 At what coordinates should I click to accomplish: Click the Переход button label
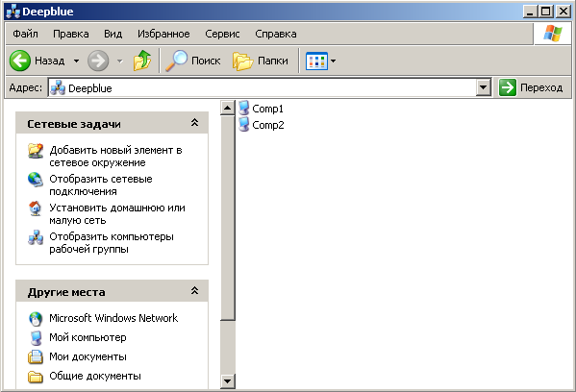click(541, 88)
